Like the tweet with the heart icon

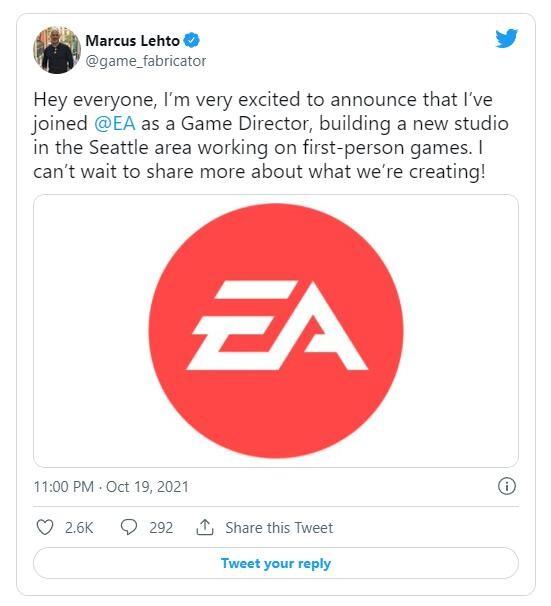coord(44,527)
